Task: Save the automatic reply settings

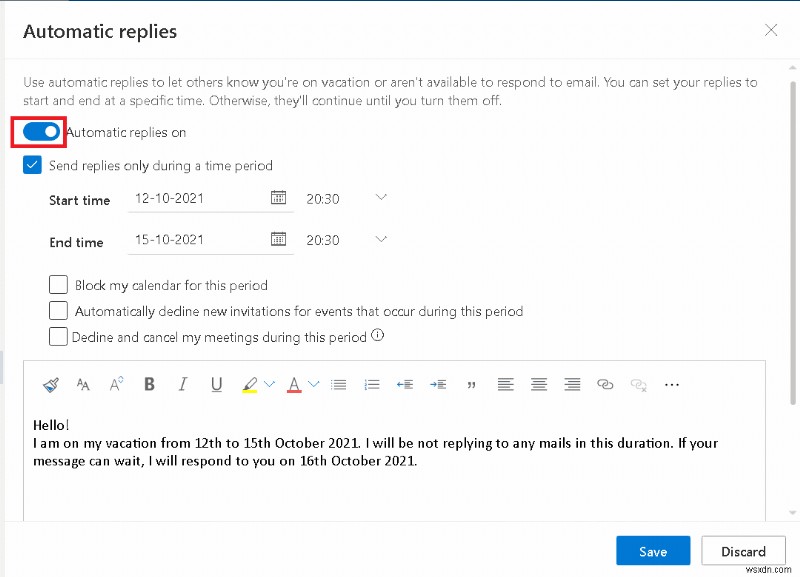Action: click(653, 551)
